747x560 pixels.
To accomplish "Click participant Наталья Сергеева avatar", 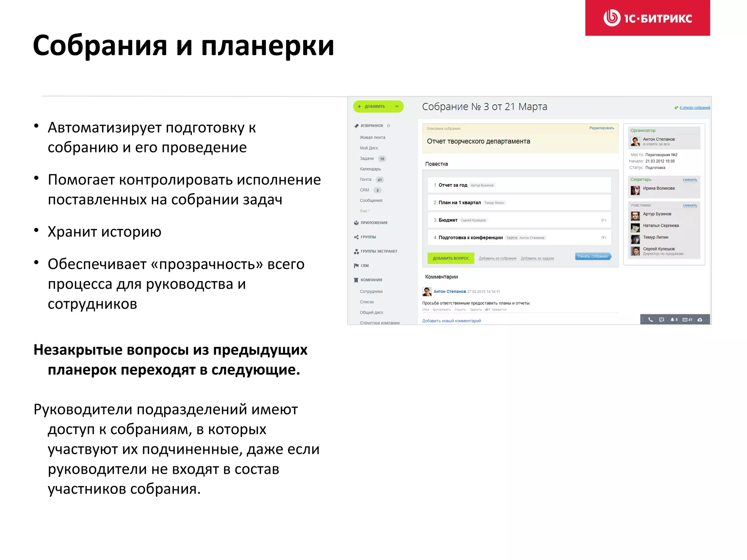I will click(x=635, y=228).
